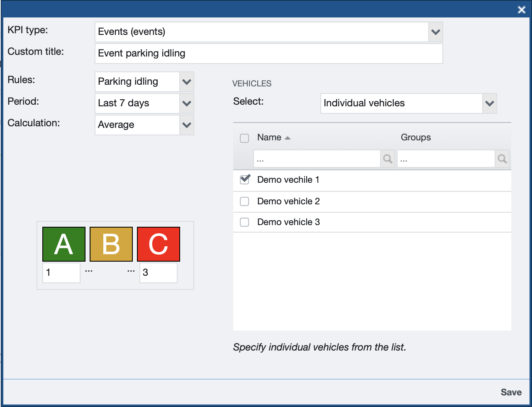Click the green A grade swatch
The height and width of the screenshot is (407, 532).
pos(64,244)
